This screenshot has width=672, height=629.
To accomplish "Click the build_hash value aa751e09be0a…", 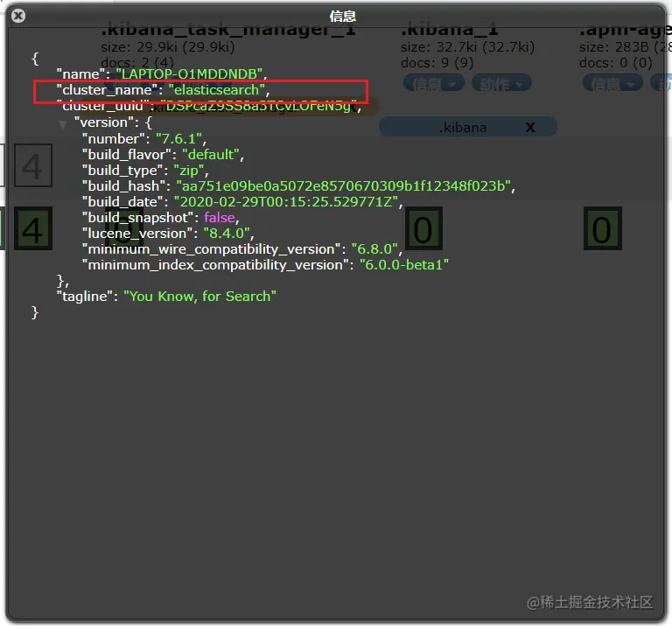I will [x=344, y=186].
